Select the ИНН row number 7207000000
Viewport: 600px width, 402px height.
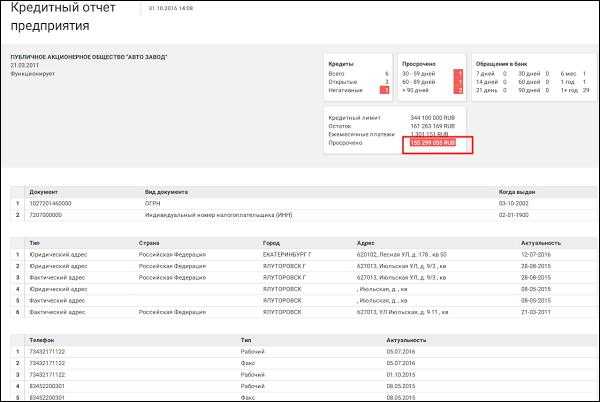[45, 214]
